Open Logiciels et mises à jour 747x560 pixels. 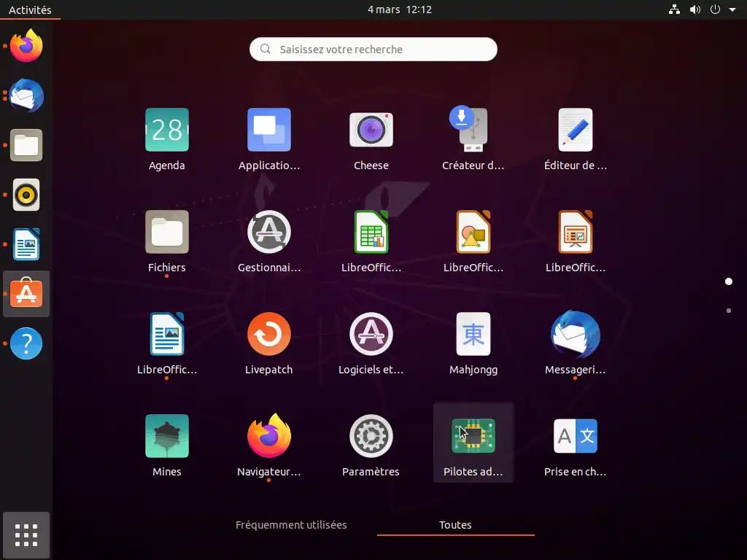[371, 334]
